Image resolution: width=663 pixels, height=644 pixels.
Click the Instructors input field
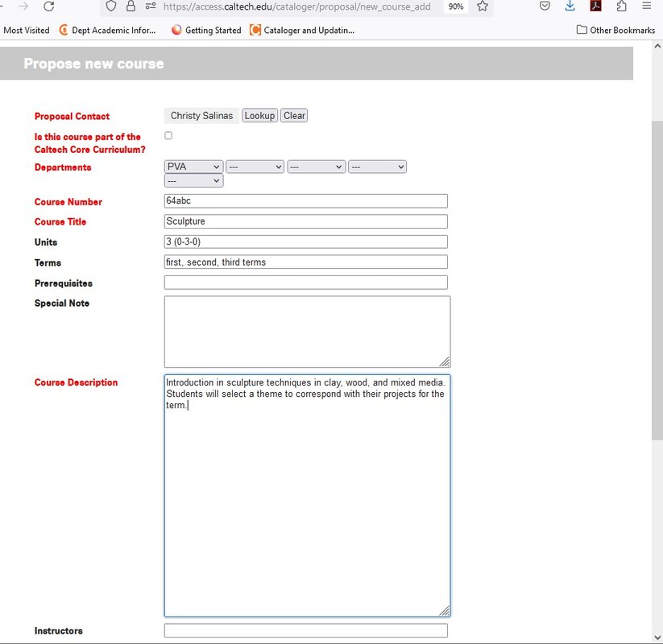point(305,630)
